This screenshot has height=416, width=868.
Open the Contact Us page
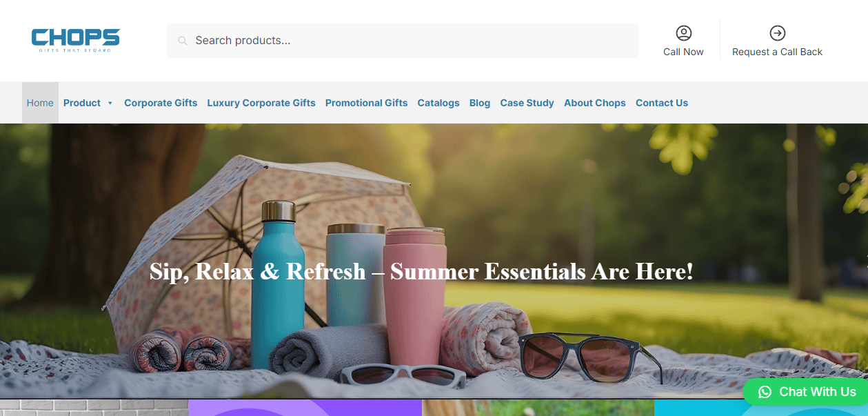pyautogui.click(x=662, y=103)
